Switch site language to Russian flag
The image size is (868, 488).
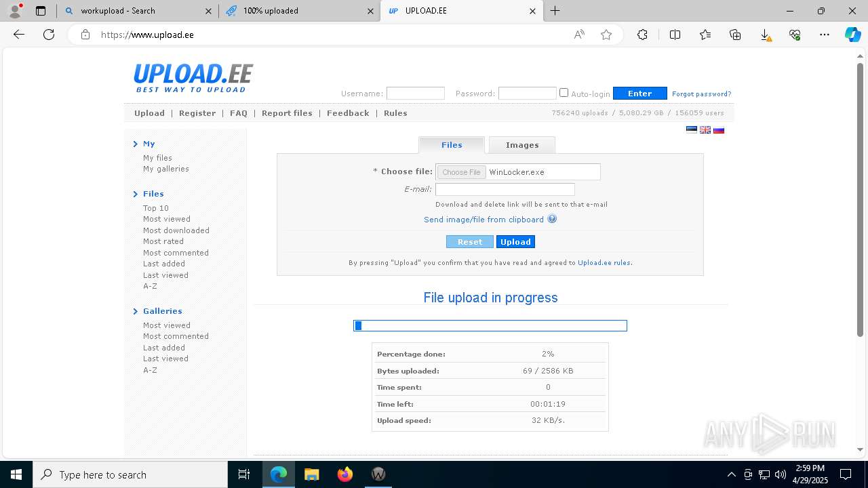click(719, 129)
